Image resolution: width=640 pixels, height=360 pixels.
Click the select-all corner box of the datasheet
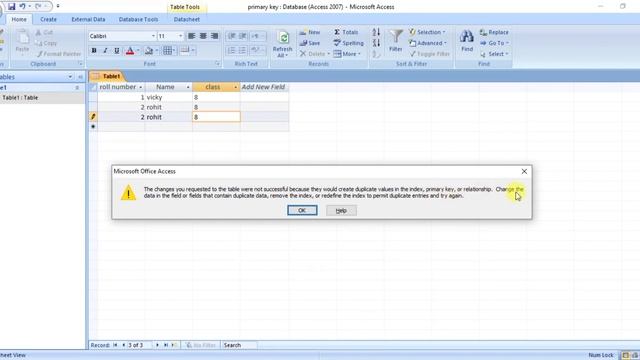pos(93,87)
